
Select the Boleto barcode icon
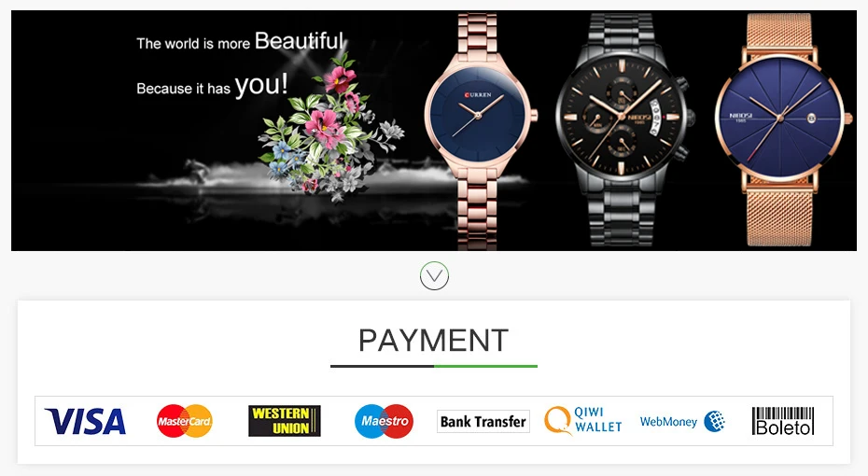pos(783,421)
